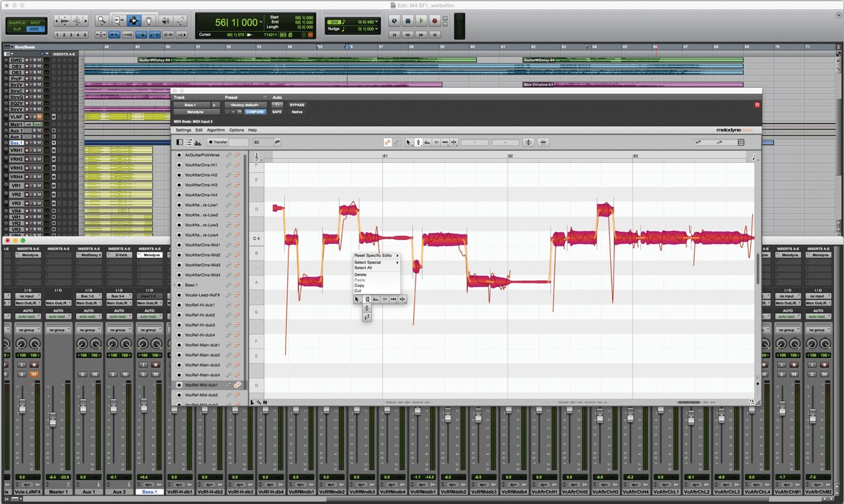Select Melodyne timing tool in toolbar
844x504 pixels.
point(445,142)
